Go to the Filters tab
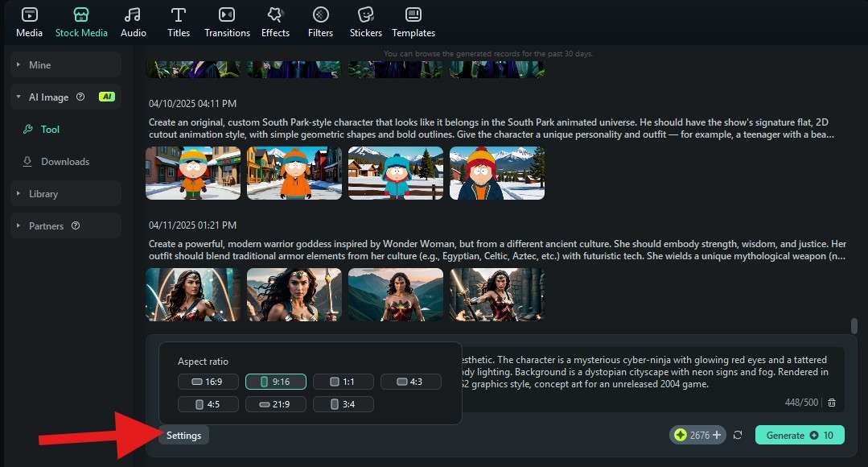The image size is (868, 467). click(x=320, y=23)
